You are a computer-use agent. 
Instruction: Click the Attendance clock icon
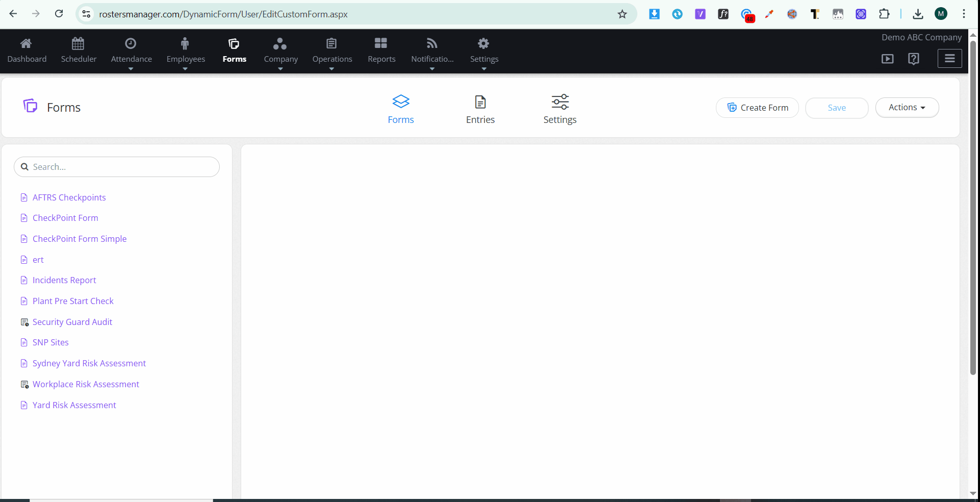(131, 43)
